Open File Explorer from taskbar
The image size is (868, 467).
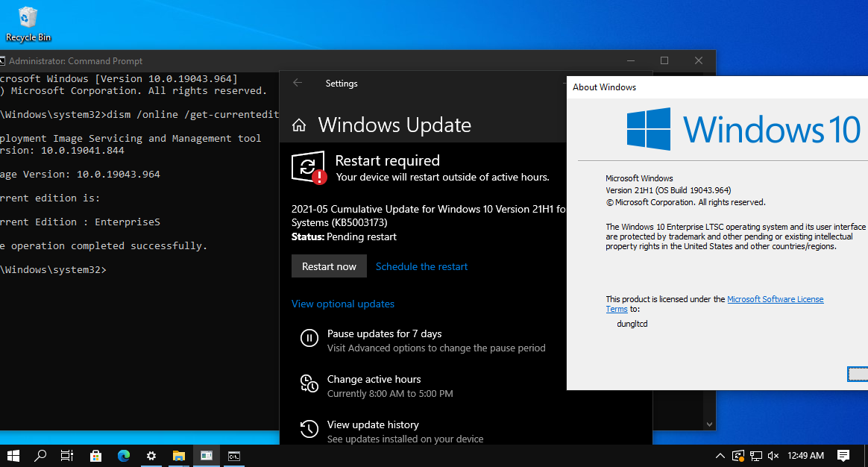(x=179, y=455)
